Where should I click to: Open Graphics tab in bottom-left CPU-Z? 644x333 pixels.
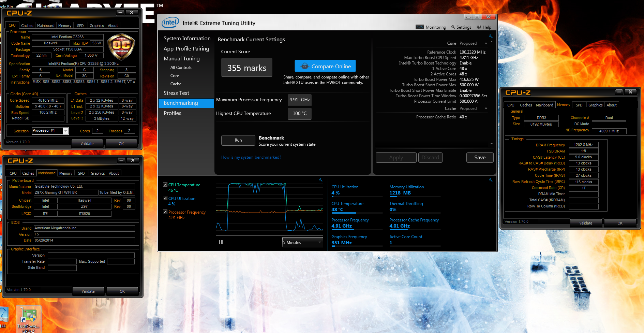[98, 173]
